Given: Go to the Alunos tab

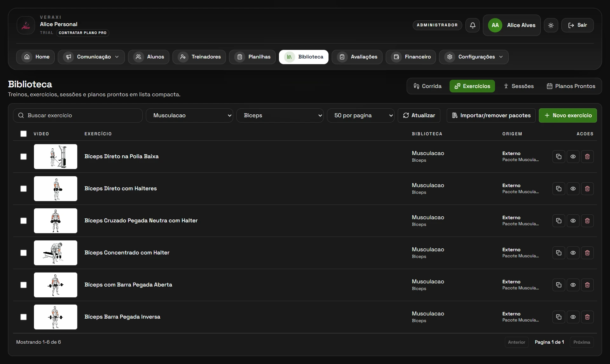Looking at the screenshot, I should pyautogui.click(x=149, y=57).
